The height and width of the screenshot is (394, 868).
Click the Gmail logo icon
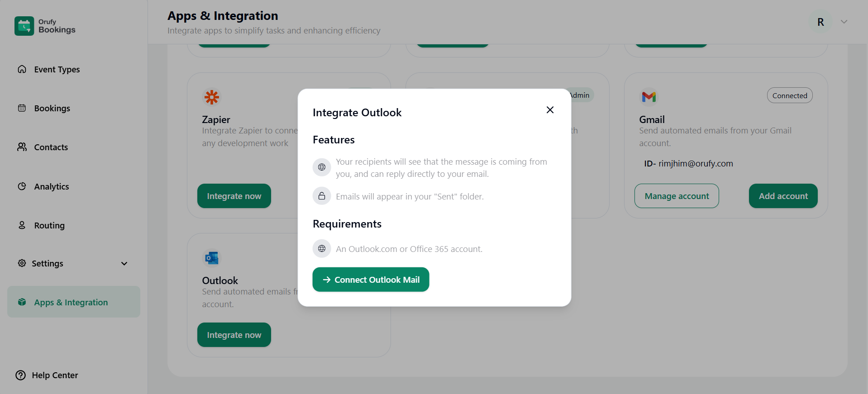649,96
